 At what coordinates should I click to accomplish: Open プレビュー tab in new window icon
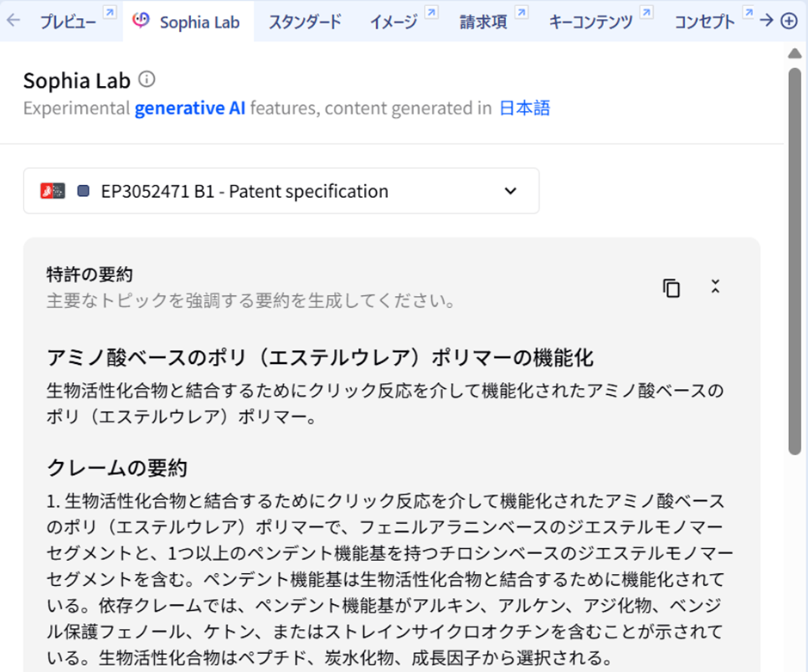(110, 12)
